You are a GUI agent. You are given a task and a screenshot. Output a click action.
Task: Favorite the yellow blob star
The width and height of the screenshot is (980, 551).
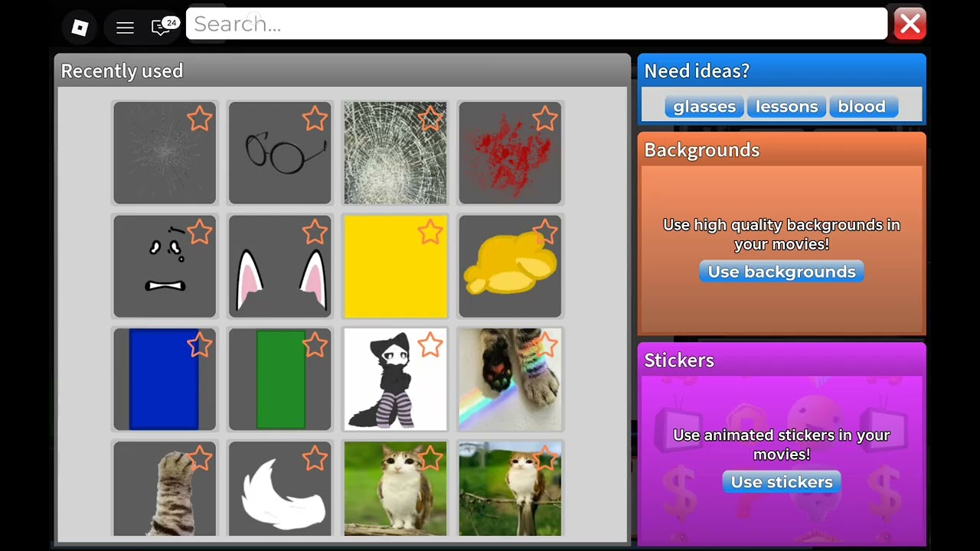pos(545,232)
